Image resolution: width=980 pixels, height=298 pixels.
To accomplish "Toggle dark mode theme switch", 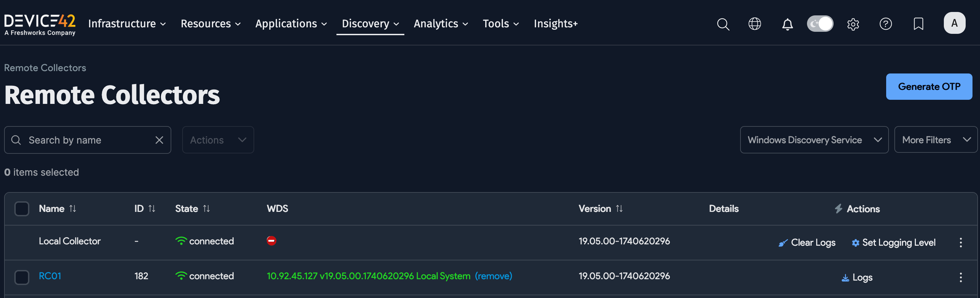I will pyautogui.click(x=820, y=24).
